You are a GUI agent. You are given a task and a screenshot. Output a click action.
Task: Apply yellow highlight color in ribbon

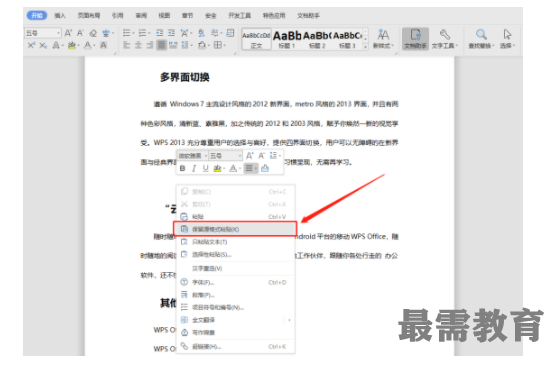tap(72, 45)
